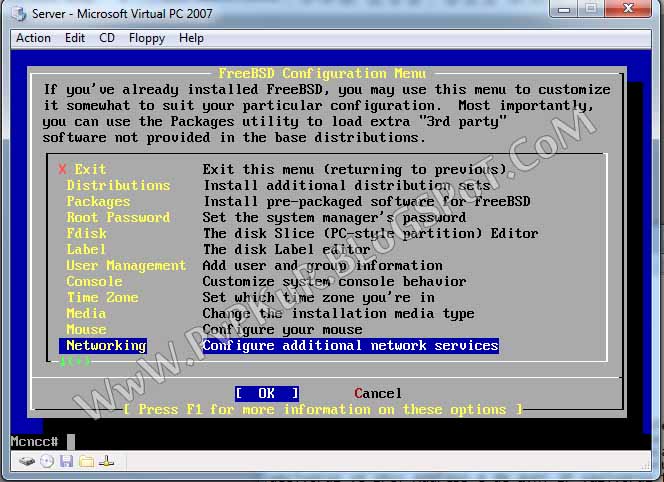Maximize the Virtual PC window
Image resolution: width=664 pixels, height=482 pixels.
coord(592,8)
